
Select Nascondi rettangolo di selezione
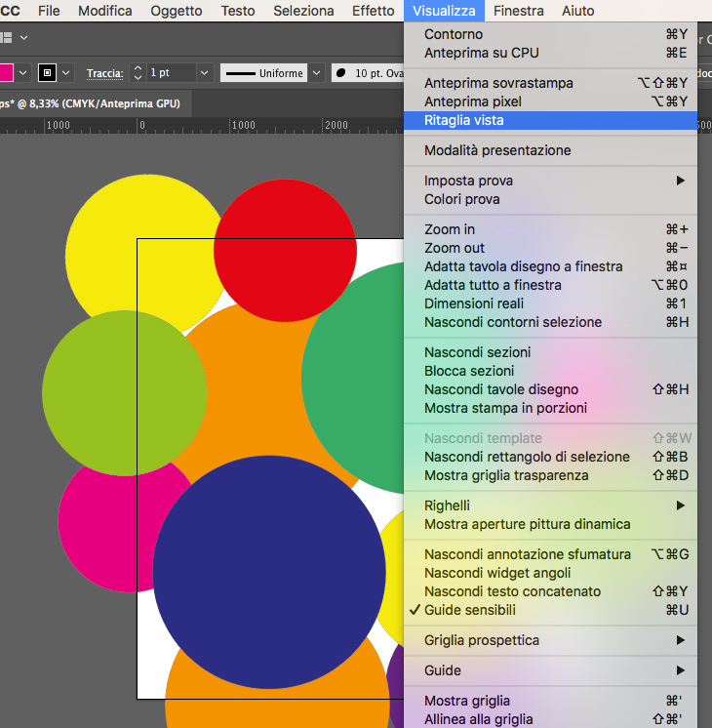point(550,457)
